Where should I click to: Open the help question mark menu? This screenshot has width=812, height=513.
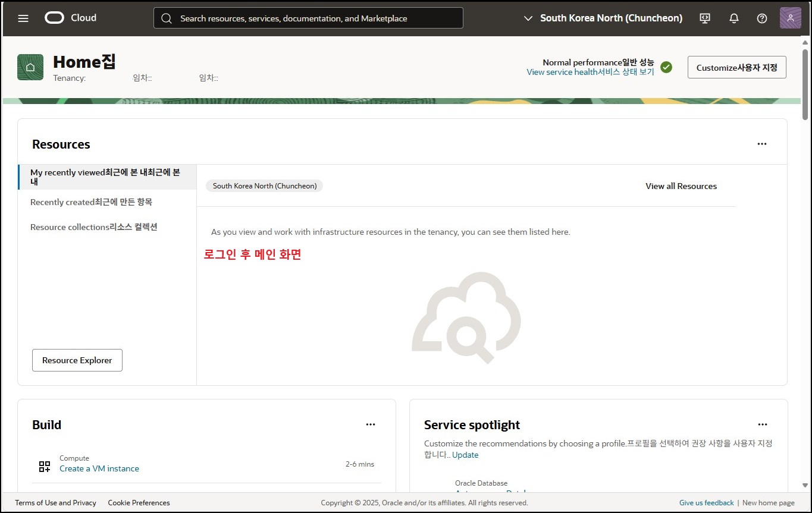tap(762, 18)
